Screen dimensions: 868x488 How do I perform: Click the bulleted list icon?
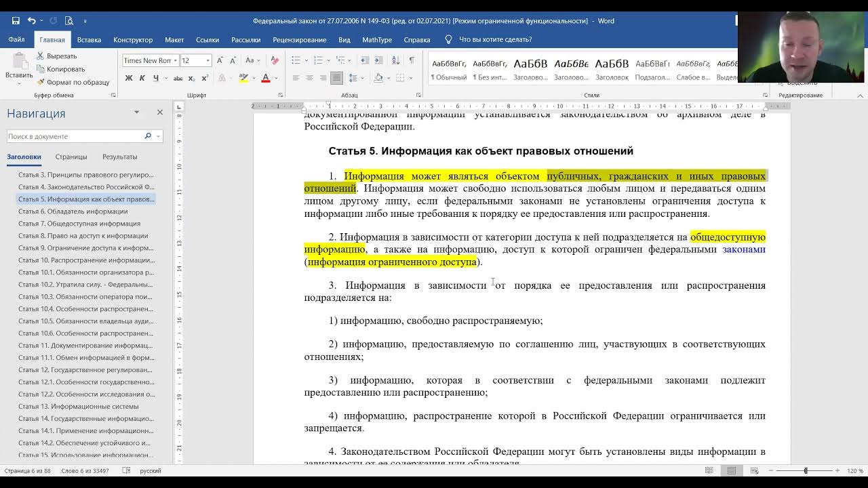tap(296, 60)
